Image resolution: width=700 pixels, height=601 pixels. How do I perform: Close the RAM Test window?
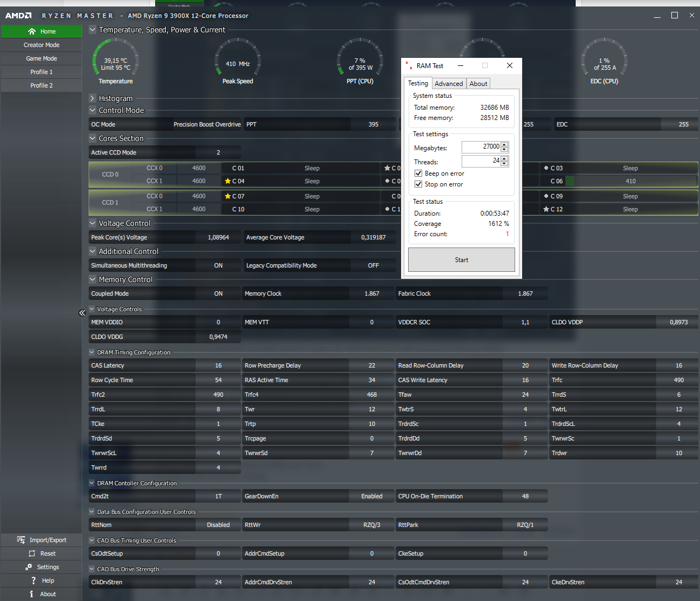(x=509, y=65)
